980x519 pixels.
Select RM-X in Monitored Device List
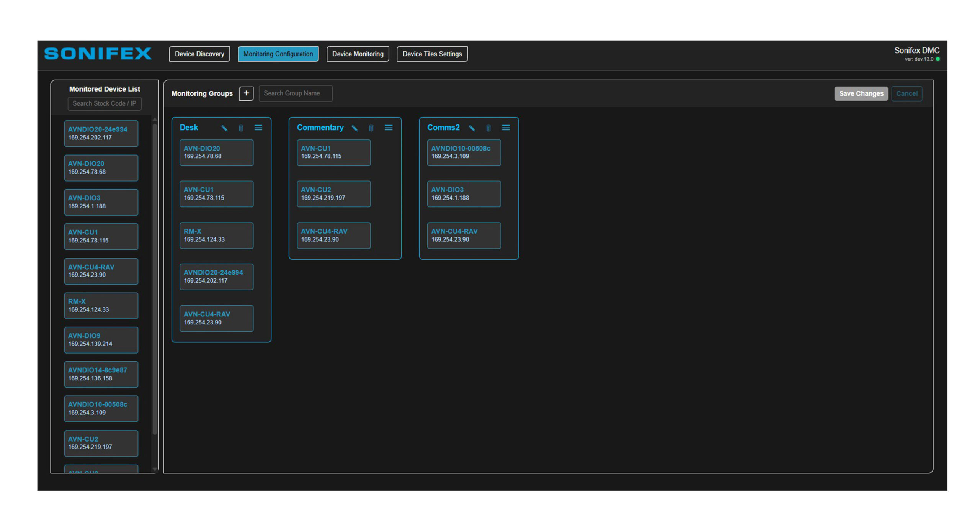pos(101,306)
